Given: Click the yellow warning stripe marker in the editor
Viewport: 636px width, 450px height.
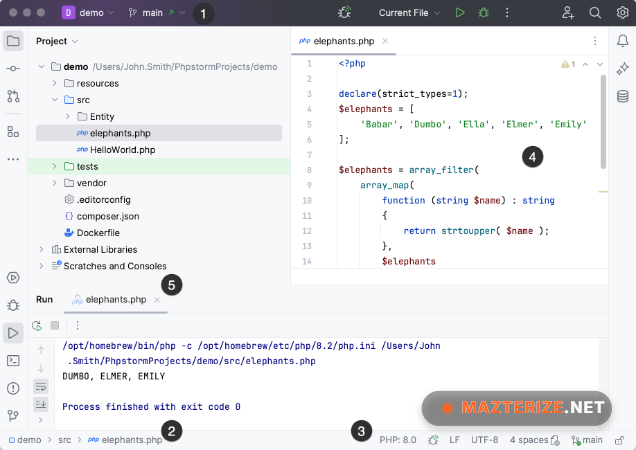Looking at the screenshot, I should (x=603, y=192).
